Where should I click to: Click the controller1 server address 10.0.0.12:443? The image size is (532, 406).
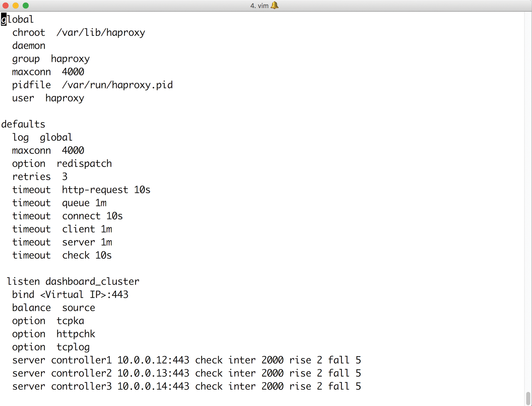153,360
